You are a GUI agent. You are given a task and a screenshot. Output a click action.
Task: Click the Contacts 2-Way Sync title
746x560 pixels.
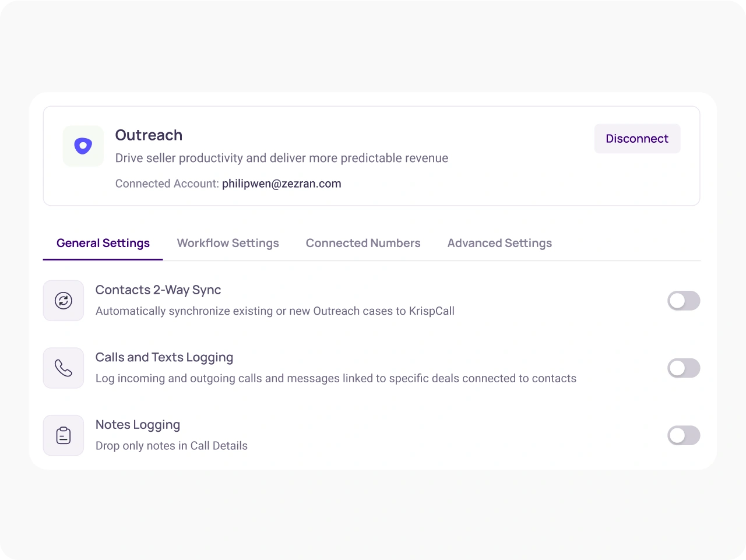coord(158,290)
